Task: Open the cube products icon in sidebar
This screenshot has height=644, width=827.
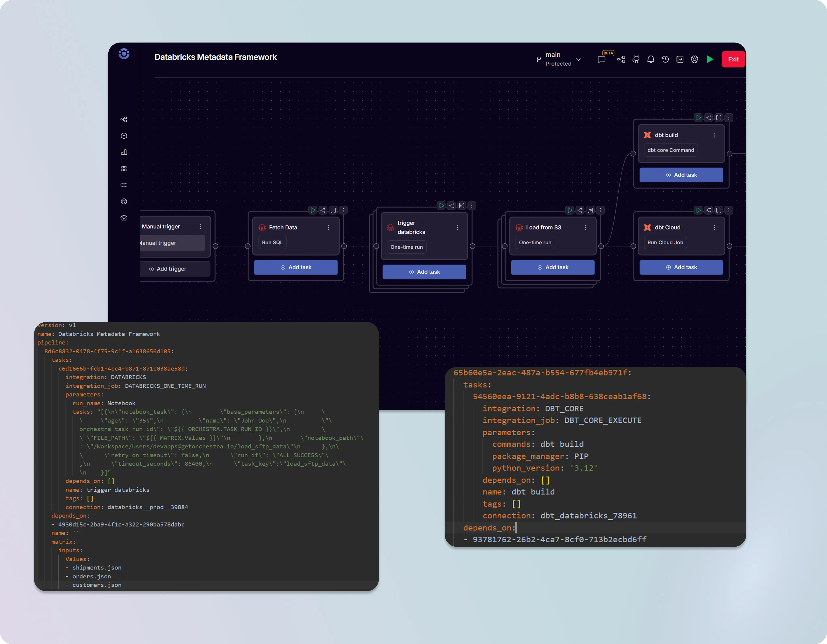Action: point(124,136)
